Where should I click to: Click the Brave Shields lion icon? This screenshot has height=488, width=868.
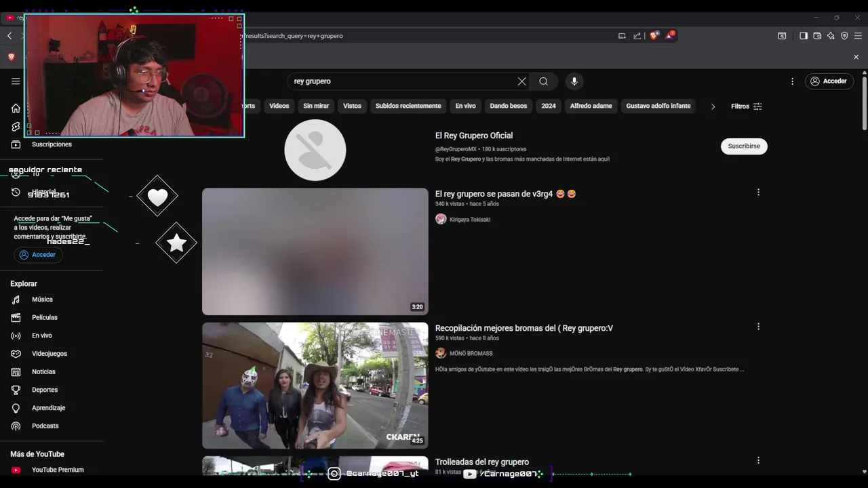654,35
